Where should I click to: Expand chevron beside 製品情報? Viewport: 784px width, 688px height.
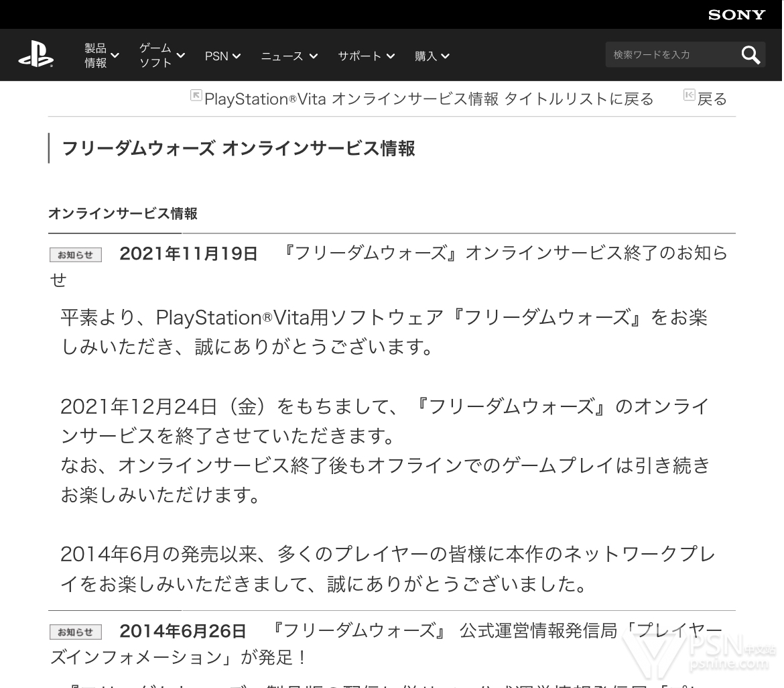[x=115, y=56]
